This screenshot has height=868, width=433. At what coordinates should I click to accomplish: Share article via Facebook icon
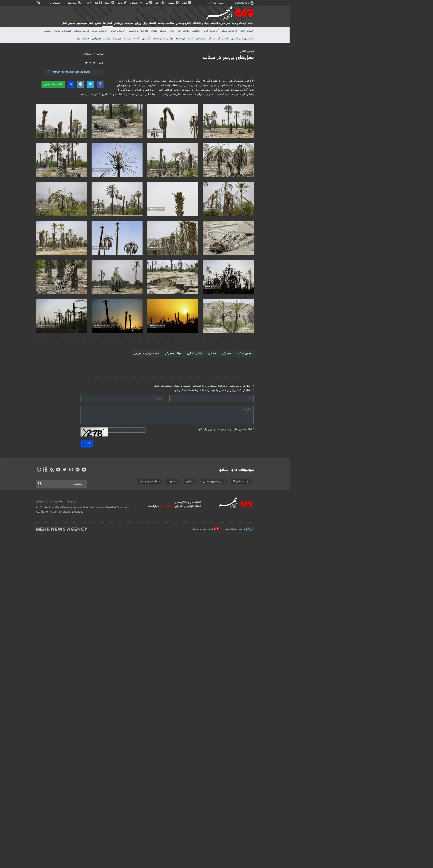100,84
